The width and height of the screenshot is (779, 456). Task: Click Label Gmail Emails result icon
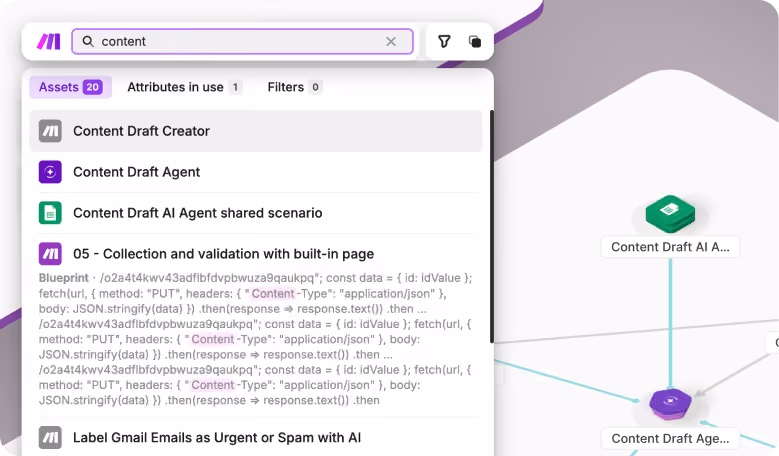point(50,438)
